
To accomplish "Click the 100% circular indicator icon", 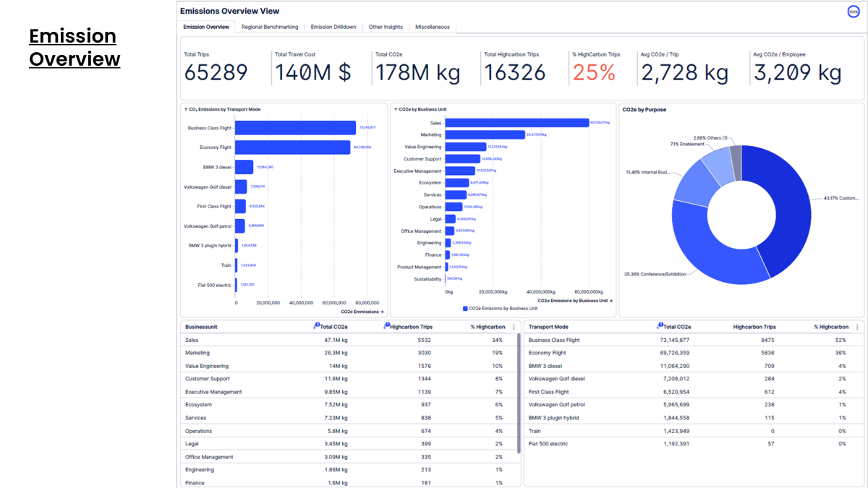I will [854, 12].
